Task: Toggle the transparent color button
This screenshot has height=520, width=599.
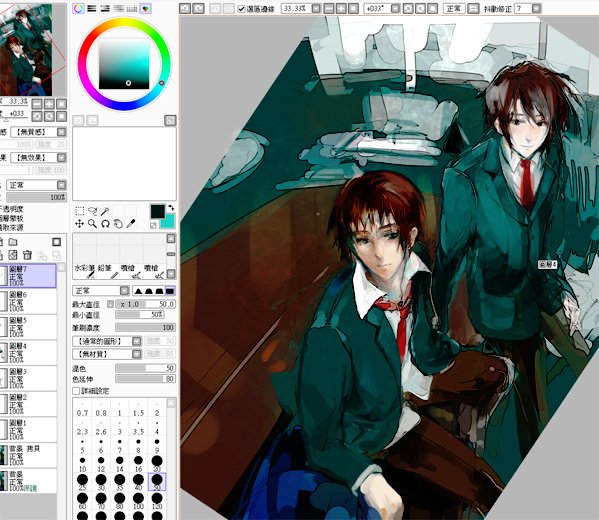Action: coord(153,225)
